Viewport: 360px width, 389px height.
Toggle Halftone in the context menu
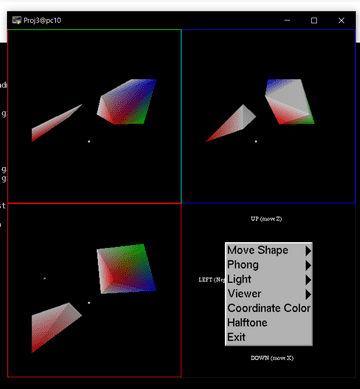pos(269,323)
